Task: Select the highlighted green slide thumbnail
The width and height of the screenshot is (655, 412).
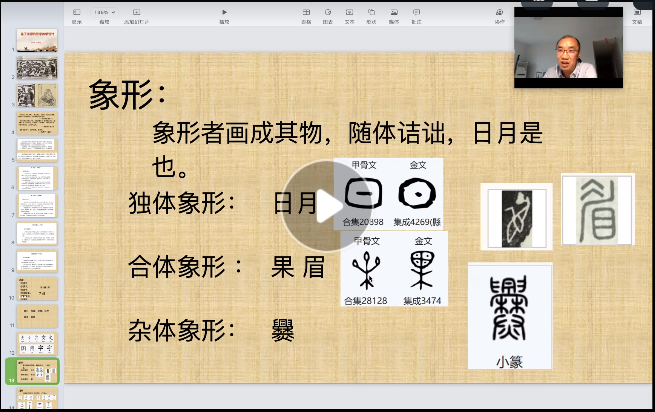Action: tap(37, 371)
